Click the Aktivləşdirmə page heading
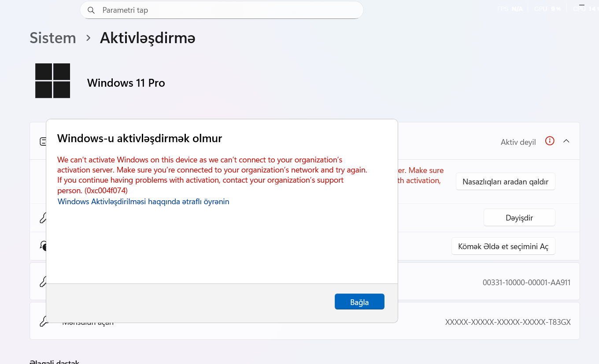Viewport: 599px width, 364px height. coord(148,38)
